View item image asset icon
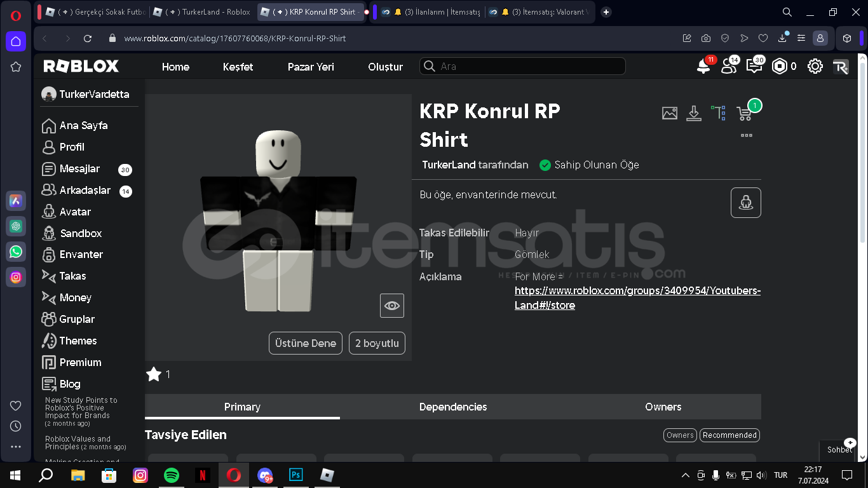The height and width of the screenshot is (488, 868). [670, 113]
